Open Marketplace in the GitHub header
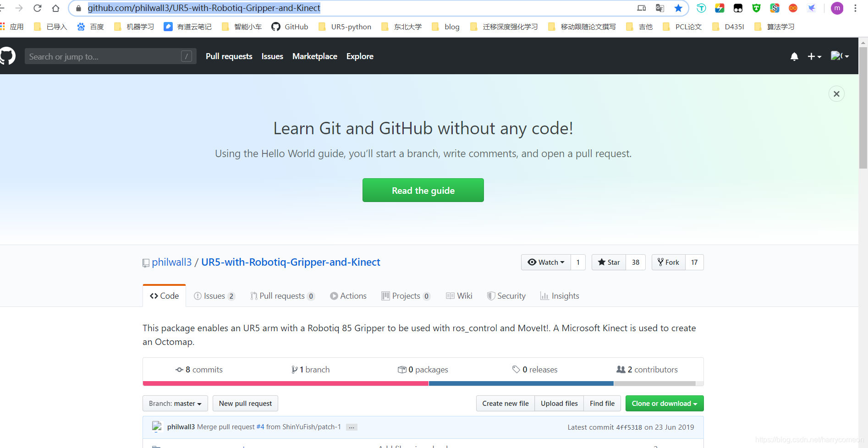 (x=315, y=56)
